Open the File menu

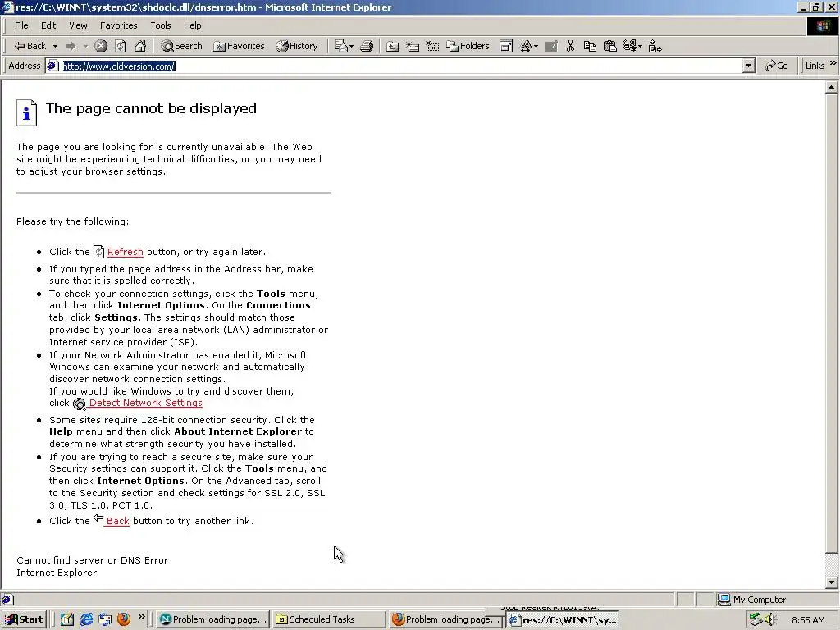(21, 25)
